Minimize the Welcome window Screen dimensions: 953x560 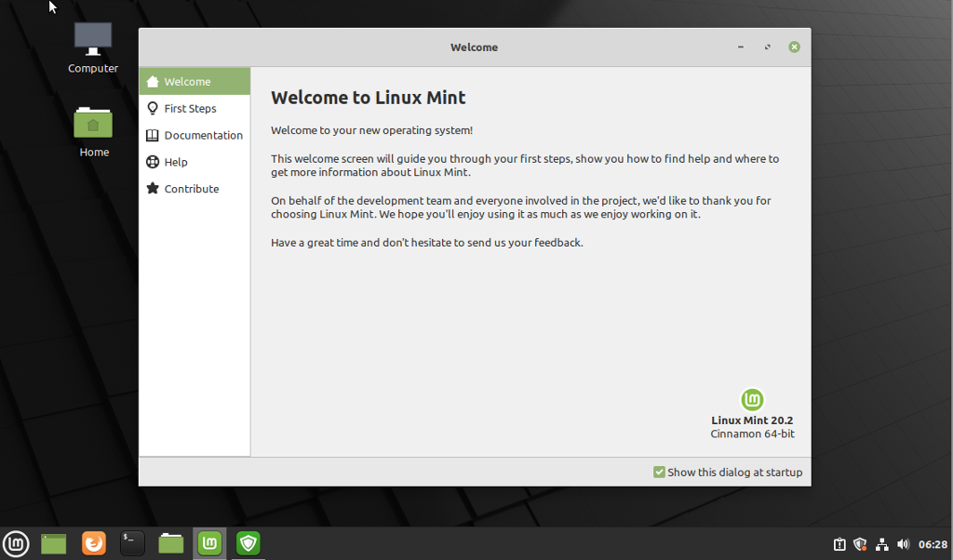point(740,47)
